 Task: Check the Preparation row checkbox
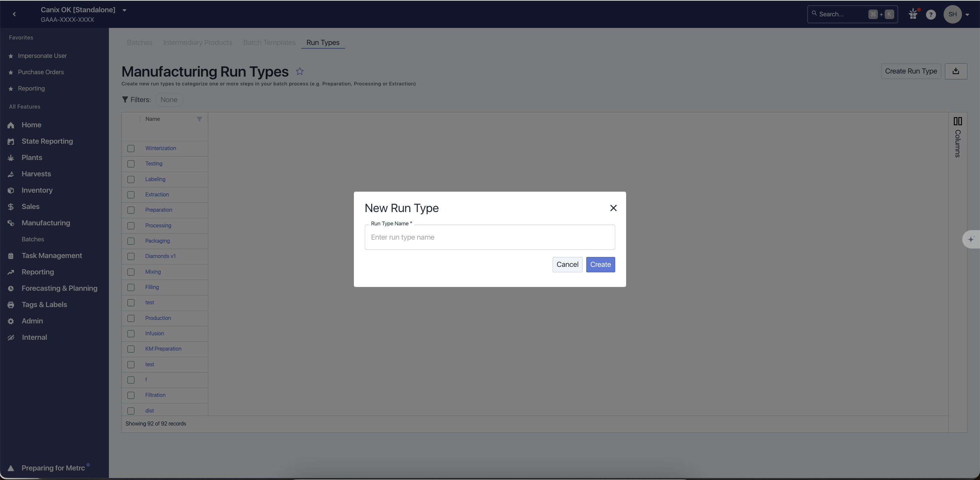point(131,210)
